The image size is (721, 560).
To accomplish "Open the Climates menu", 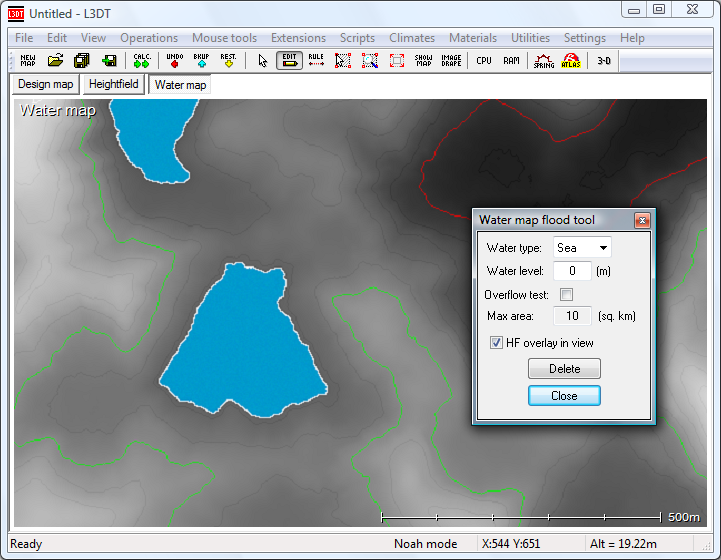I will point(412,38).
